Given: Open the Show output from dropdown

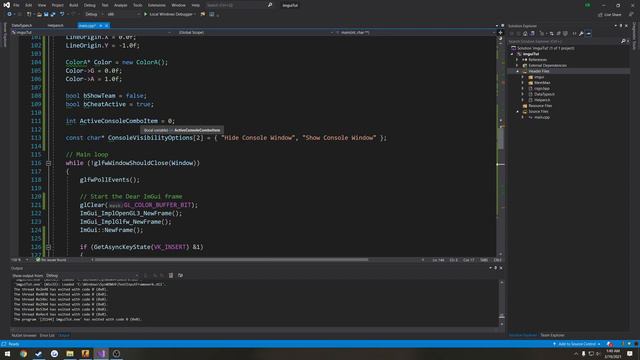Looking at the screenshot, I should (x=92, y=276).
